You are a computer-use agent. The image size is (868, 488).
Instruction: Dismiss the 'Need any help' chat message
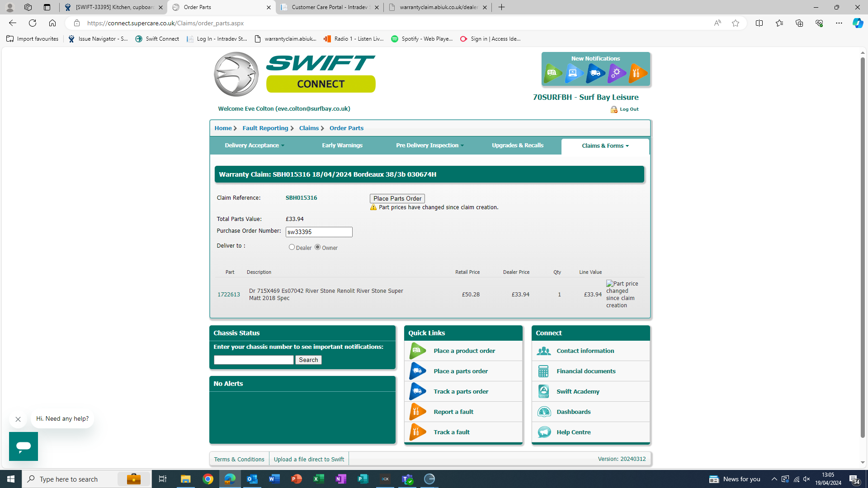[x=18, y=419]
